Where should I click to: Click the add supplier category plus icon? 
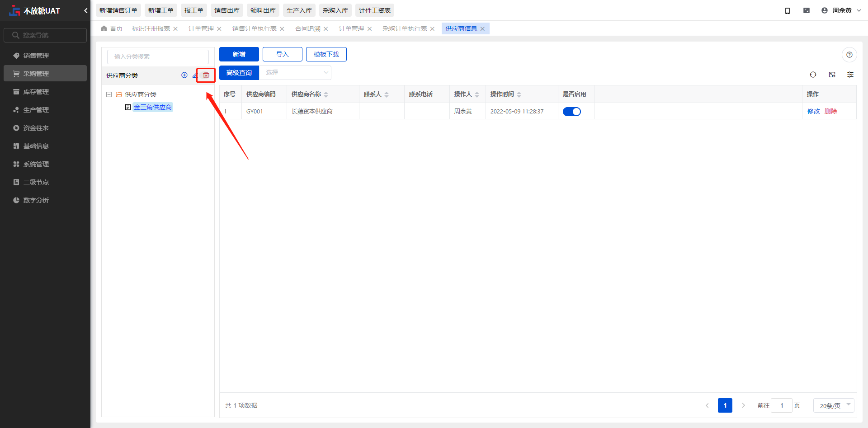[184, 75]
